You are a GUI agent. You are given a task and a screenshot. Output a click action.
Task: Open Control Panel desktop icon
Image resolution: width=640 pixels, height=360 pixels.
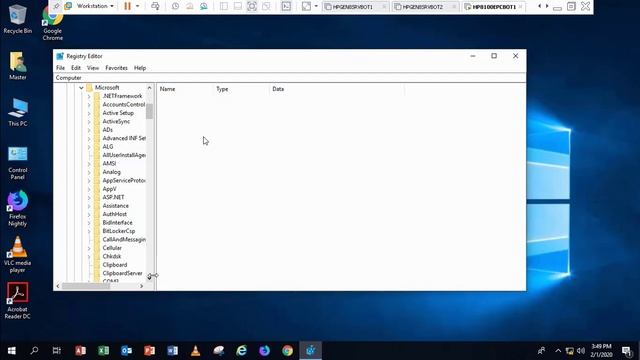18,163
